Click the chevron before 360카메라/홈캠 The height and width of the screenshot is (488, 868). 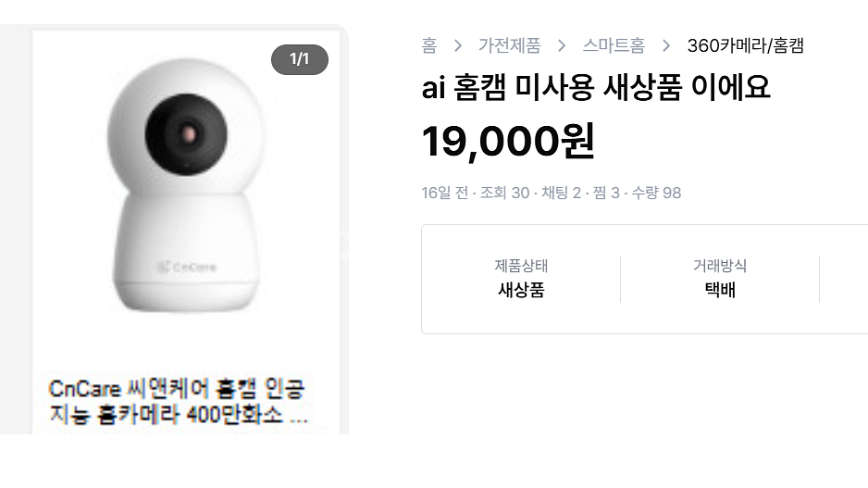click(666, 45)
